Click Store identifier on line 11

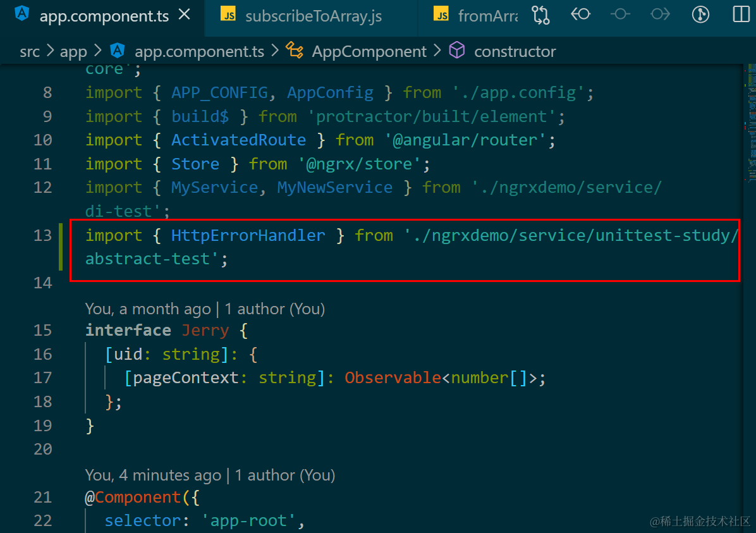coord(195,164)
